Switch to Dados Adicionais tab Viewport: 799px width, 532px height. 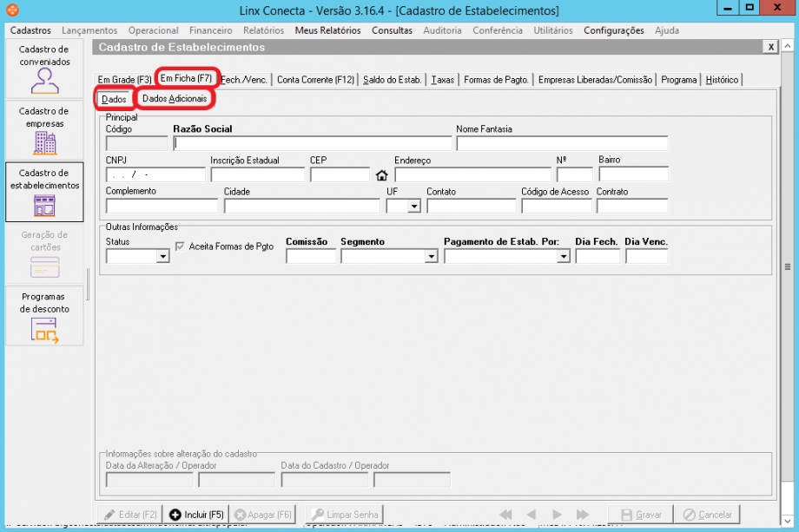pos(175,99)
